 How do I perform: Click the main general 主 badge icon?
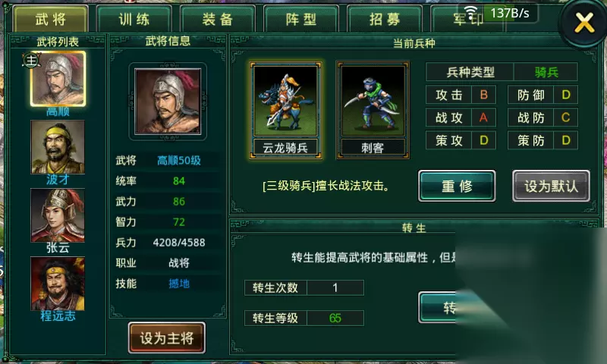pyautogui.click(x=30, y=61)
